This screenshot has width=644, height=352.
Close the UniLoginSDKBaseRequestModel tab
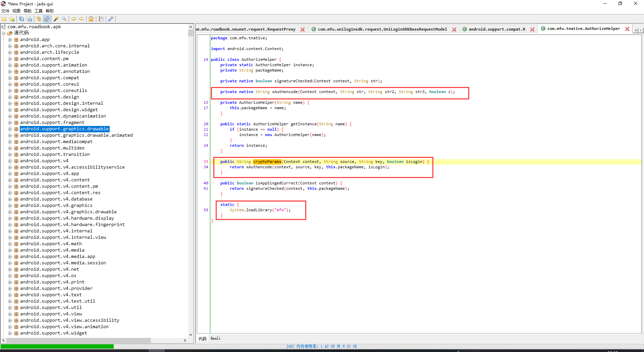454,30
